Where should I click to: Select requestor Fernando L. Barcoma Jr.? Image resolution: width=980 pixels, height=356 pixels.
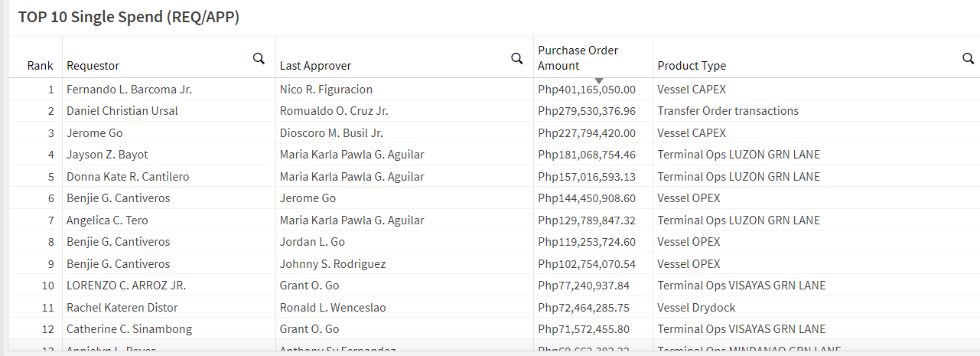(129, 90)
